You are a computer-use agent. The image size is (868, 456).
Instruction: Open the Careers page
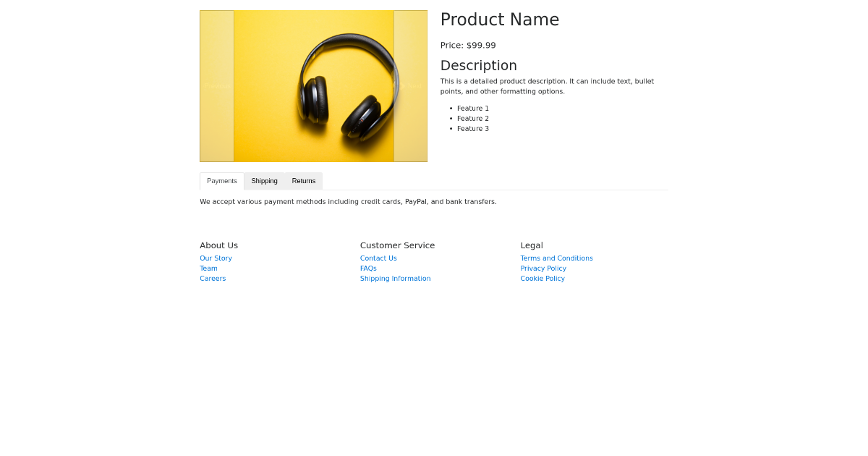[x=213, y=278]
